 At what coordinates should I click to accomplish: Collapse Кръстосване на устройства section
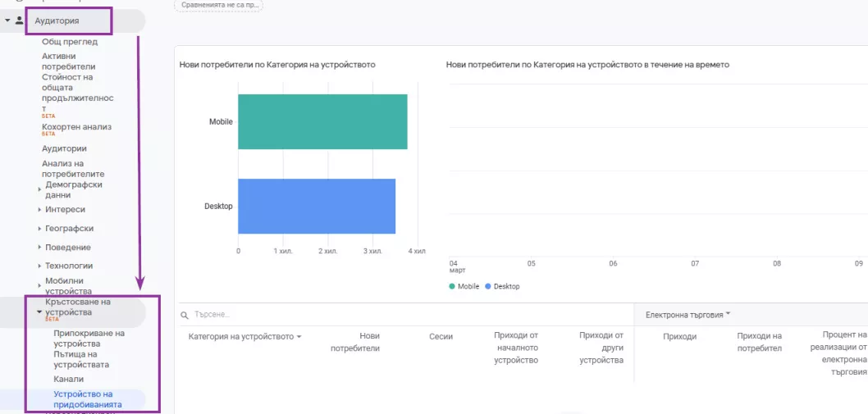39,312
